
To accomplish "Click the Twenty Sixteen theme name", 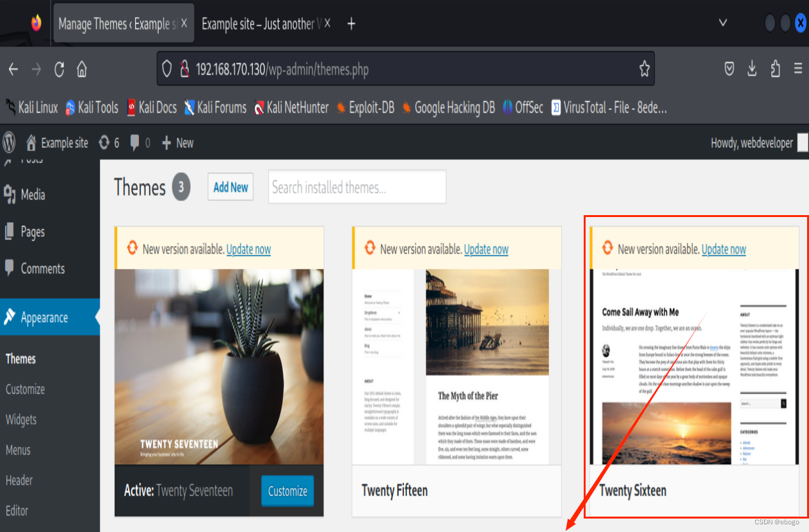I will [632, 490].
